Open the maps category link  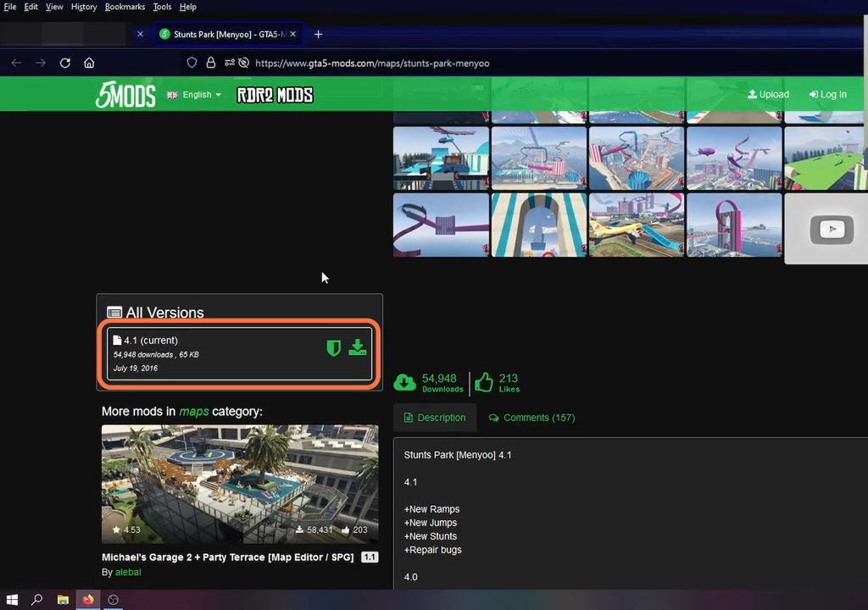coord(194,411)
